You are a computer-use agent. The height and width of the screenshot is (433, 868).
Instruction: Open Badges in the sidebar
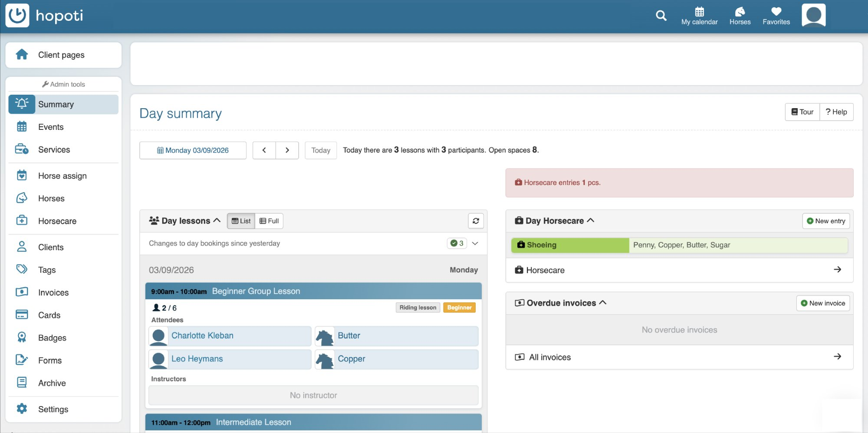[52, 337]
